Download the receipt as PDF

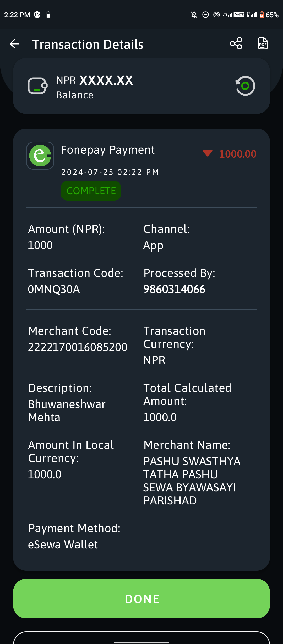click(263, 43)
